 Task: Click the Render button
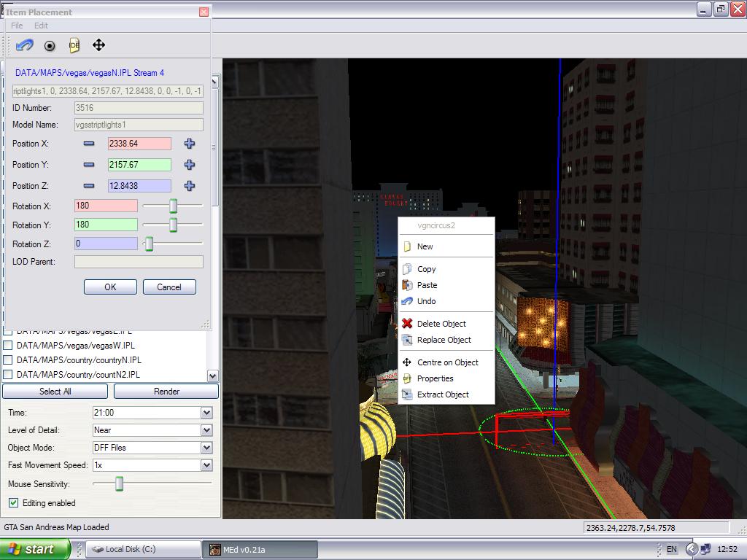coord(166,392)
